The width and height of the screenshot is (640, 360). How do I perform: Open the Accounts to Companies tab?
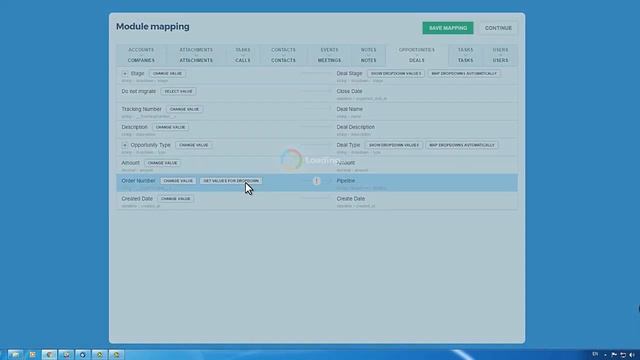(141, 55)
